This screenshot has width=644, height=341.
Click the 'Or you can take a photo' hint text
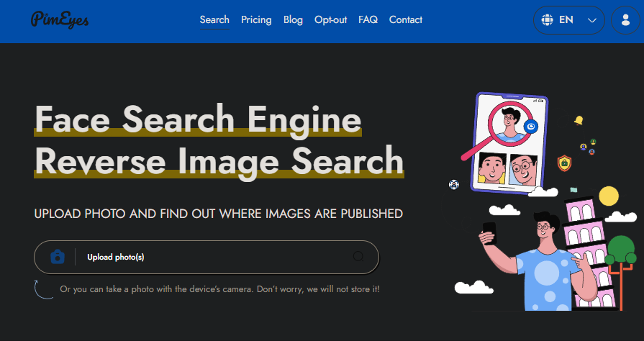219,288
